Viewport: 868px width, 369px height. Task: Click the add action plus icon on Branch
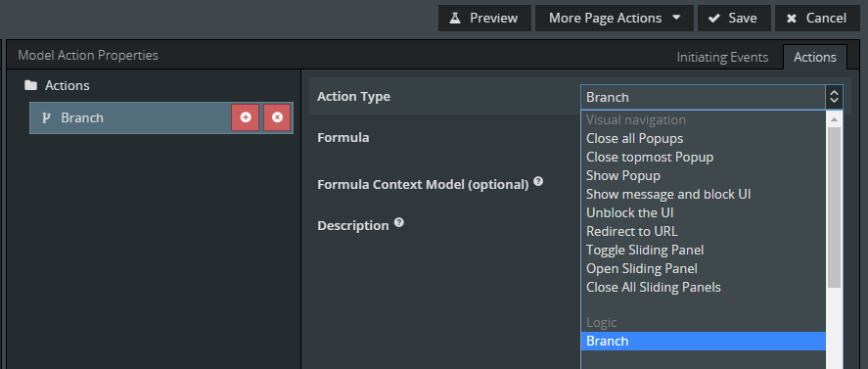coord(246,117)
